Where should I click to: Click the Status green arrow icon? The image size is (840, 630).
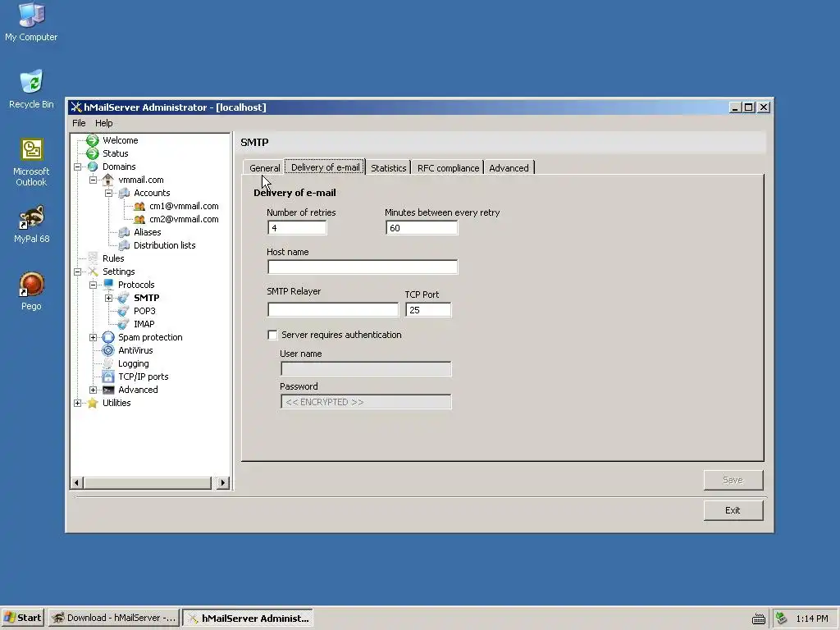pos(93,153)
